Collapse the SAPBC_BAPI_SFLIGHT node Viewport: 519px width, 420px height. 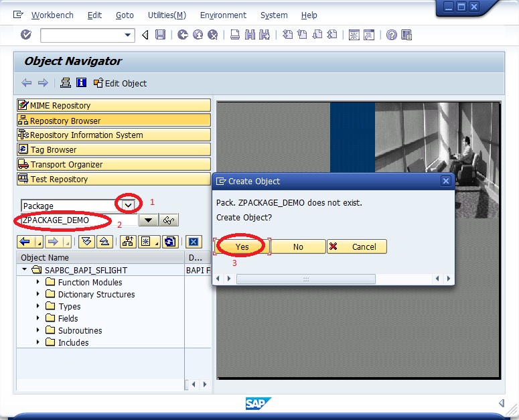(x=25, y=270)
